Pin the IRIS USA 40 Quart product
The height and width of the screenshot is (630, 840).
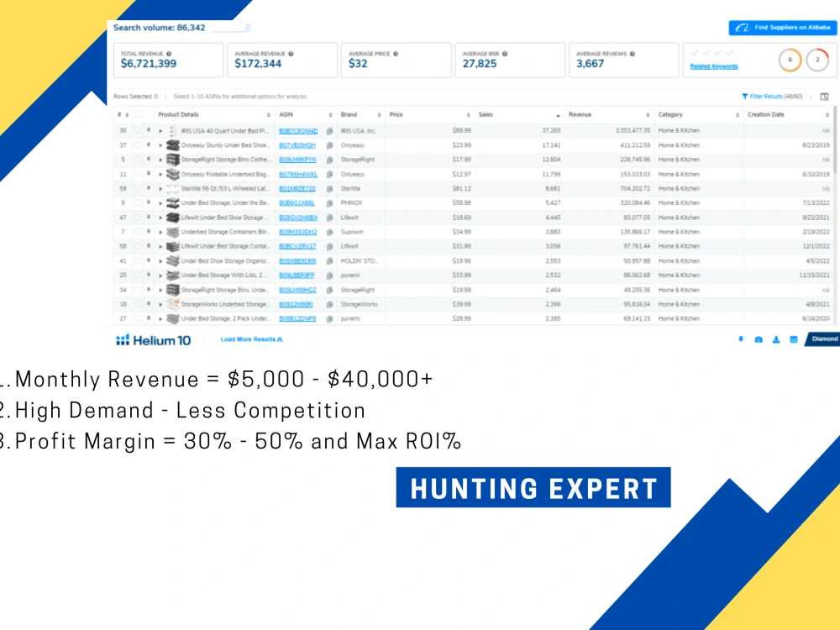[x=149, y=130]
